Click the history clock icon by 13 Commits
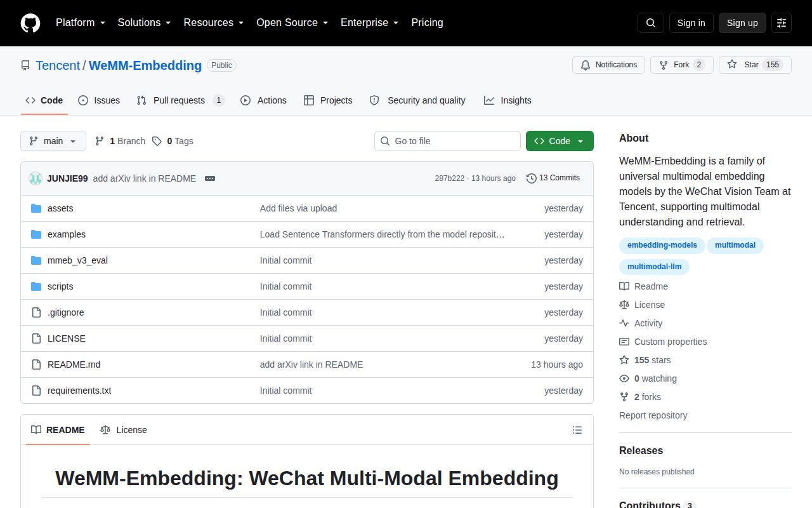 click(532, 178)
